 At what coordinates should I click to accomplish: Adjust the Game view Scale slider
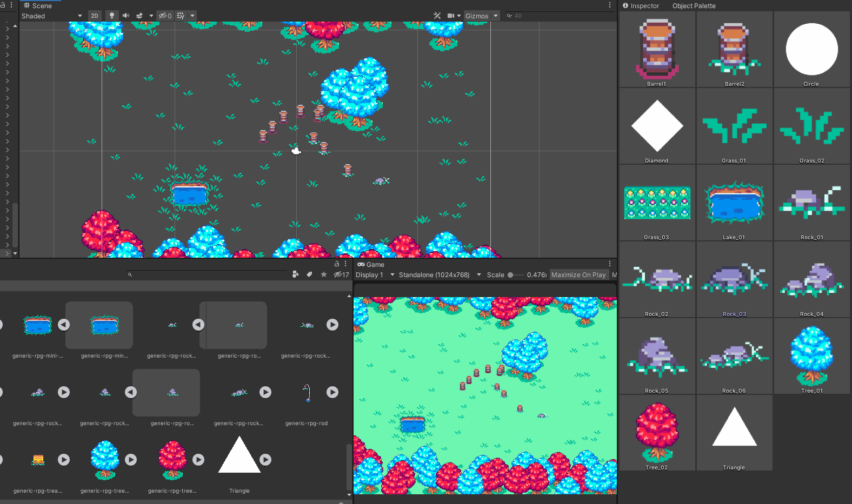(x=510, y=275)
